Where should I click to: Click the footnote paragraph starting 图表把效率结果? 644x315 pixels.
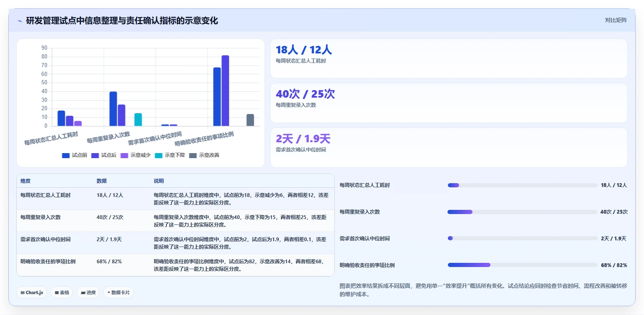point(483,290)
